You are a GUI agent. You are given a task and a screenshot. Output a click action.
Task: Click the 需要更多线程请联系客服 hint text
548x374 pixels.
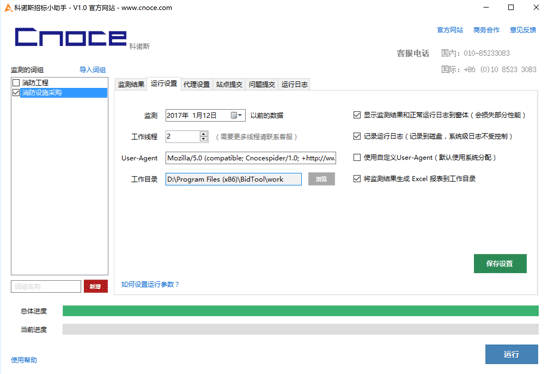257,137
